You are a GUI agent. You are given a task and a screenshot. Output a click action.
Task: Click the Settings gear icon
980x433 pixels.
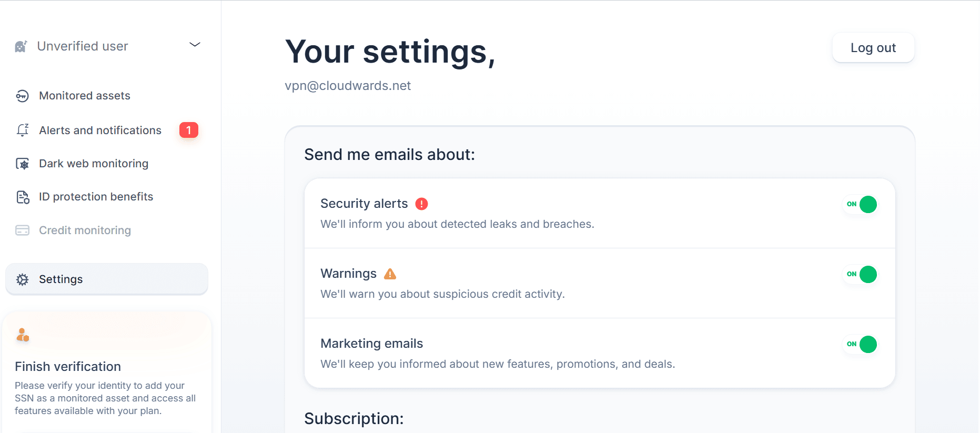[23, 279]
